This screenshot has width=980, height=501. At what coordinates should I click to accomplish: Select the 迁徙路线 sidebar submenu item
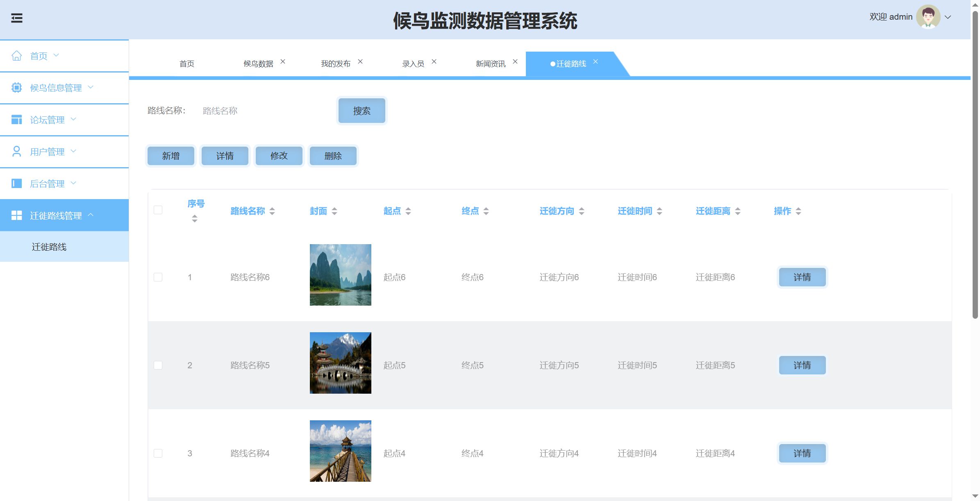(x=64, y=247)
